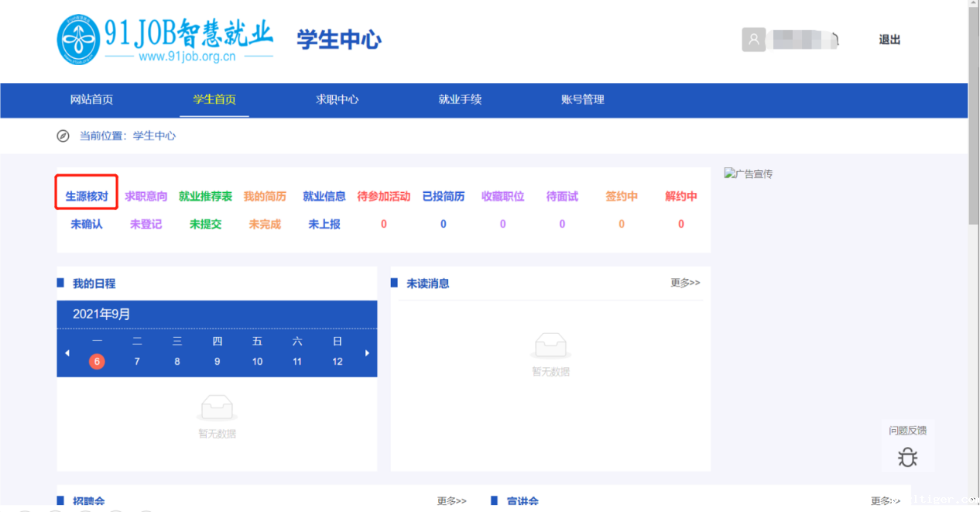Image resolution: width=980 pixels, height=512 pixels.
Task: Click the user avatar icon
Action: pyautogui.click(x=753, y=40)
